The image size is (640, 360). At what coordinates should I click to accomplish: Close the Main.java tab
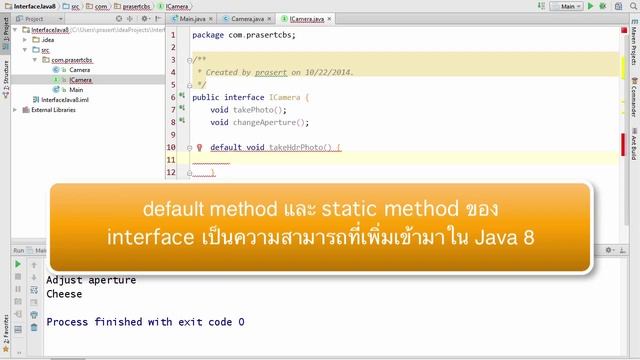tap(211, 19)
